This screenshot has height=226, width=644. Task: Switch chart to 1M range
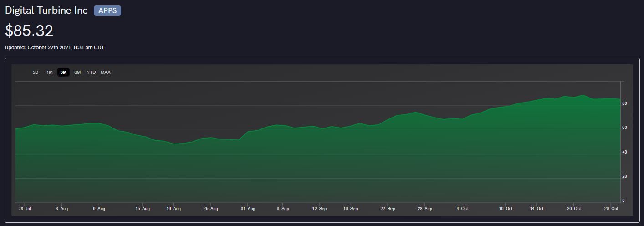[x=50, y=72]
